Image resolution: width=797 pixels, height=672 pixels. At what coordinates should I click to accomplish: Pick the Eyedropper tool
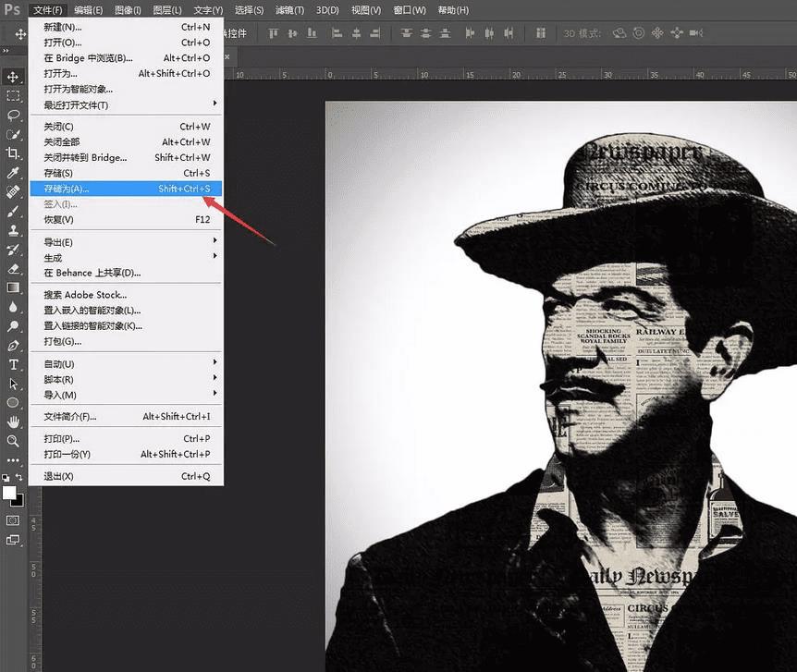13,173
